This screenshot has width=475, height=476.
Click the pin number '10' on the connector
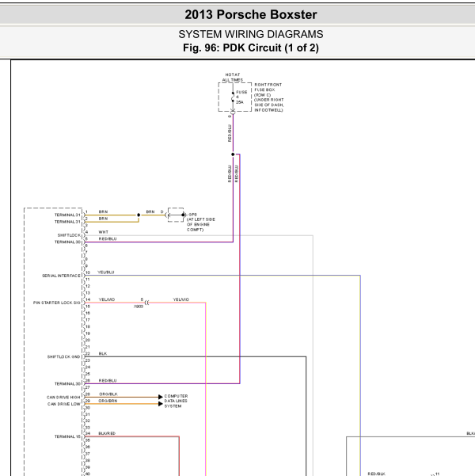click(87, 272)
